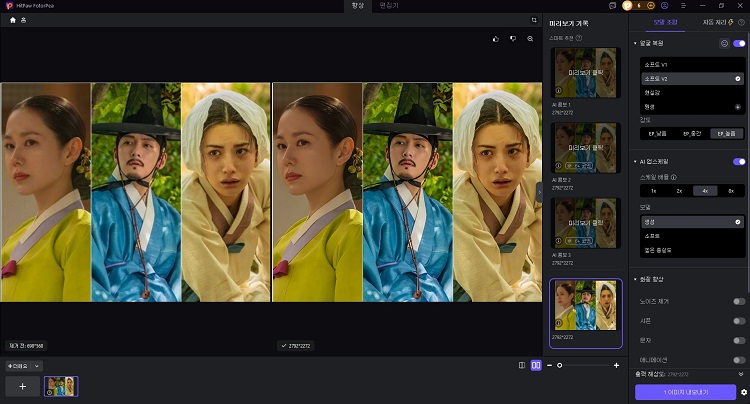The image size is (750, 404).
Task: Zoom out with the minus icon
Action: tap(549, 365)
